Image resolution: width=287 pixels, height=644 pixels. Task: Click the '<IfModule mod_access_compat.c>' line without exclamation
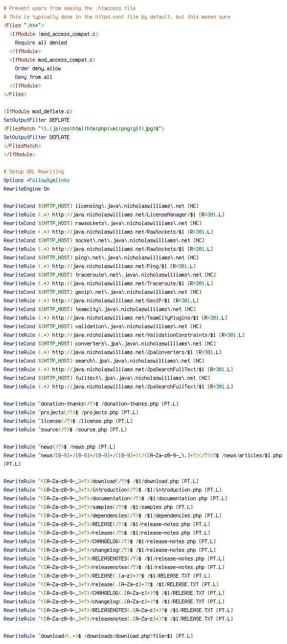point(52,60)
